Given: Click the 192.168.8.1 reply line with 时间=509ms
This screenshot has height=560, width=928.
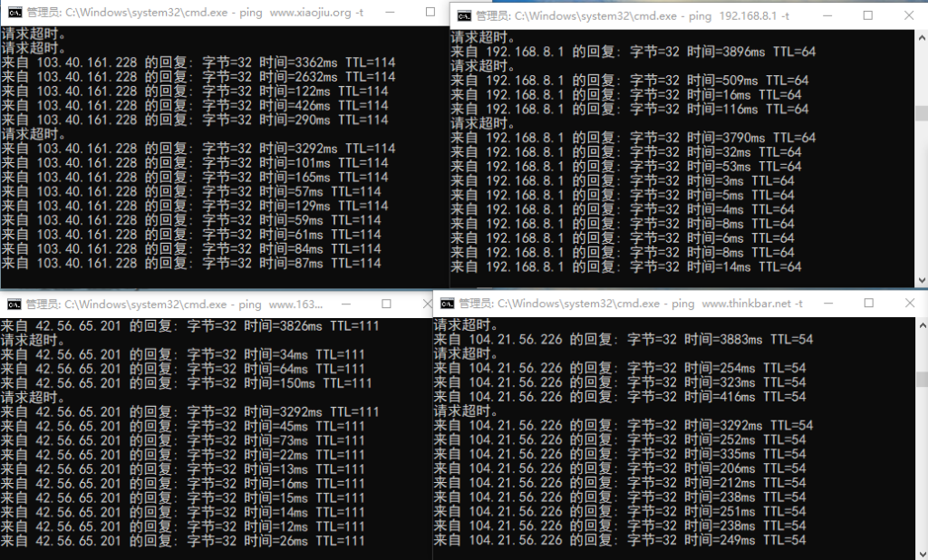Looking at the screenshot, I should [x=630, y=81].
